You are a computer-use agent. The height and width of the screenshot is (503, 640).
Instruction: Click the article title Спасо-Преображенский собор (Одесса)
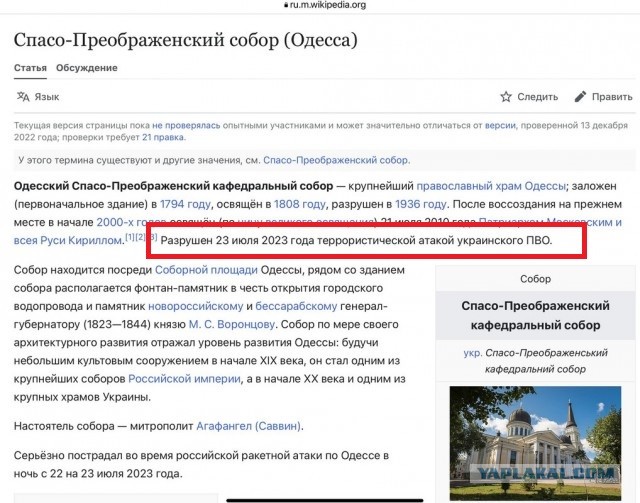(x=186, y=40)
